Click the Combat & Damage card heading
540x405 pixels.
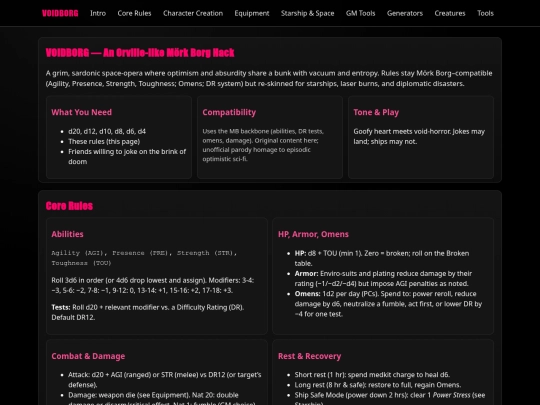pyautogui.click(x=88, y=356)
